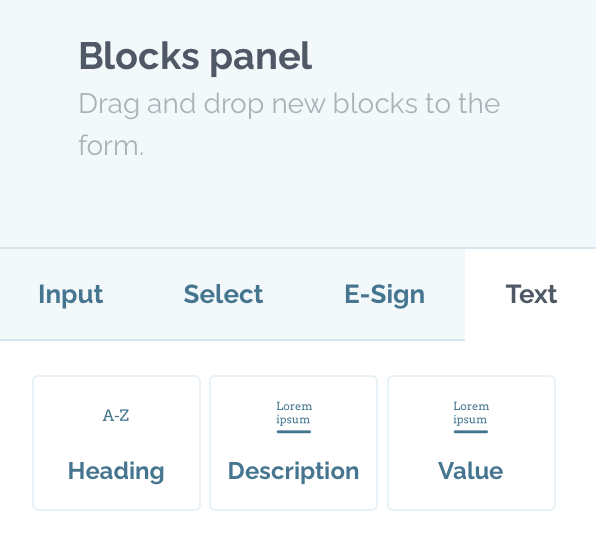Select the active Text tab

[531, 295]
